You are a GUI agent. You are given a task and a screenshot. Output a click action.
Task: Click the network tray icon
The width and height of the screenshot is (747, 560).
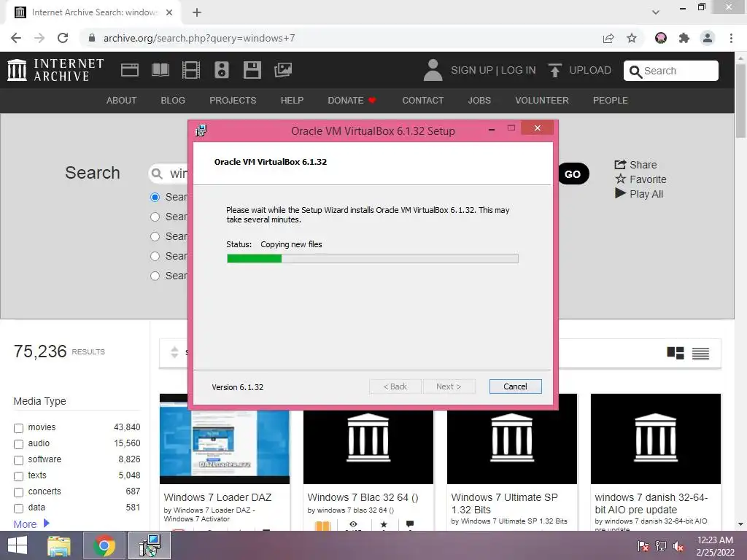661,546
